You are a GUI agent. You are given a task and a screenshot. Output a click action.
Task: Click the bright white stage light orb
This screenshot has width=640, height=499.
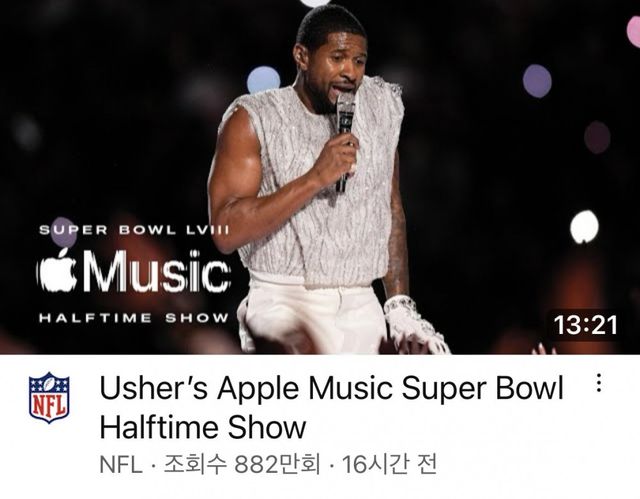click(x=584, y=227)
